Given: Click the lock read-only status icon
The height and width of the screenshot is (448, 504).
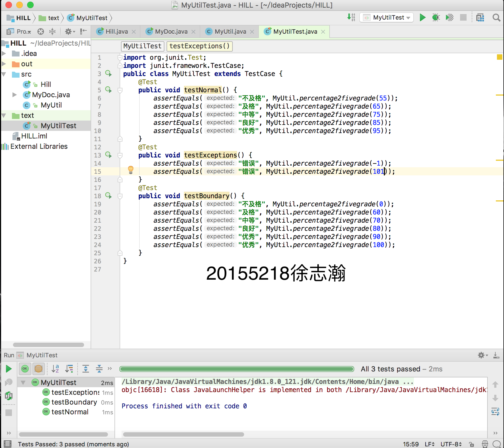Looking at the screenshot, I should [x=471, y=444].
